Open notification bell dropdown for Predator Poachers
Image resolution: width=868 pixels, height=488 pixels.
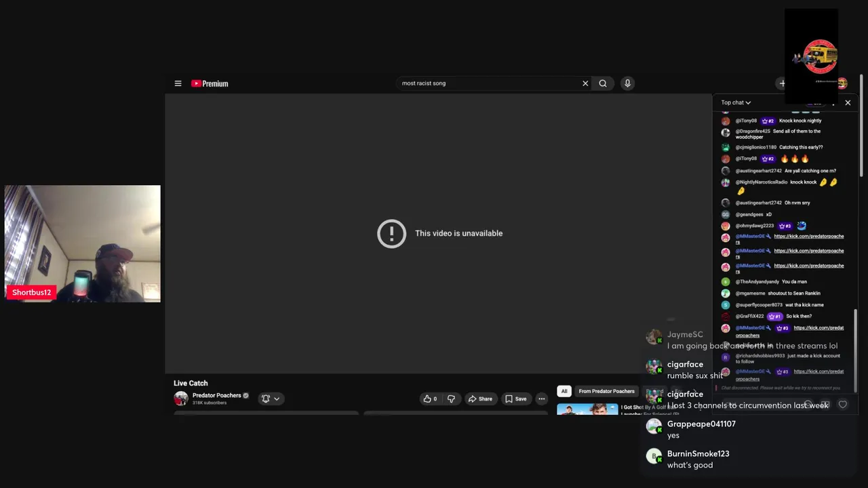coord(271,399)
